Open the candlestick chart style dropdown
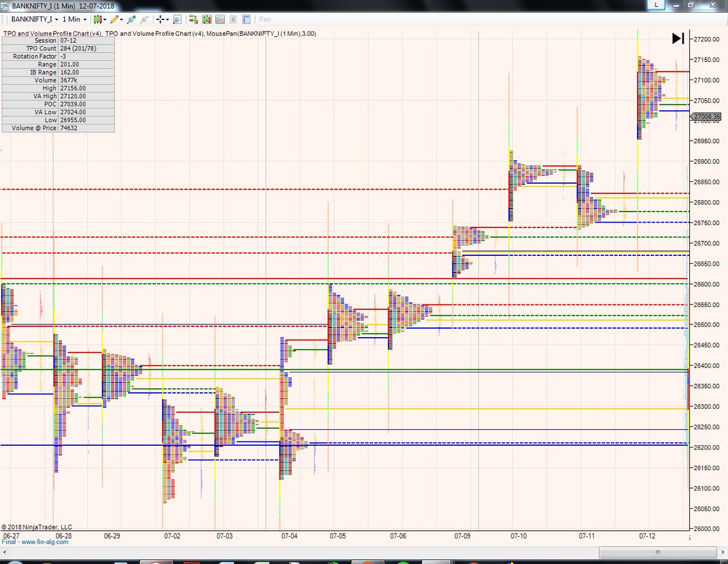The image size is (728, 564). tap(99, 19)
